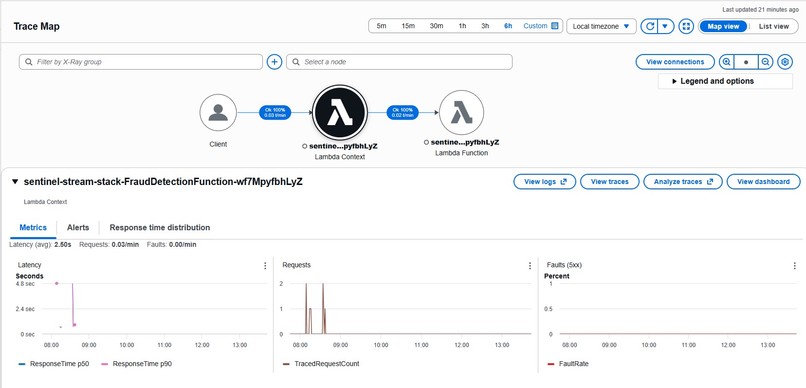Viewport: 806px width, 388px height.
Task: Click the add X-Ray group plus icon
Action: [x=274, y=62]
